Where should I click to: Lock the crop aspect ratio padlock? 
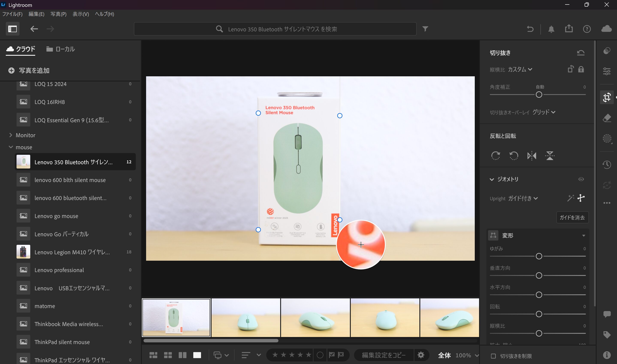coord(581,69)
